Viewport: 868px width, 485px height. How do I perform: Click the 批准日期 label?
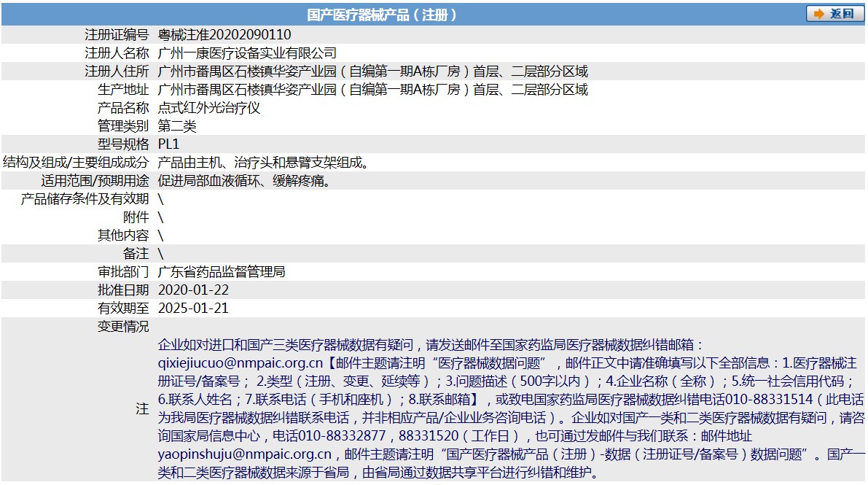123,290
